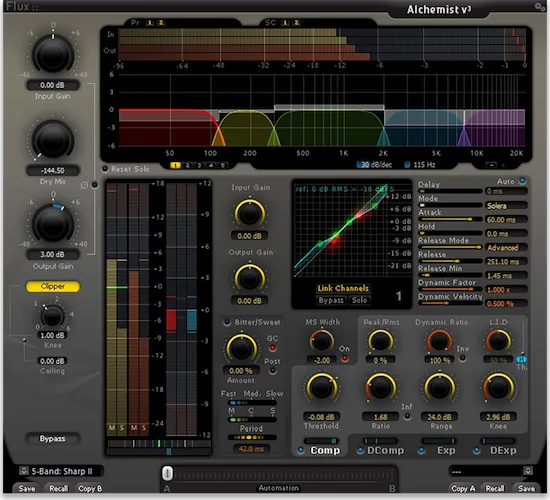This screenshot has height=500, width=550.
Task: Click the global Bypass button
Action: pos(52,439)
